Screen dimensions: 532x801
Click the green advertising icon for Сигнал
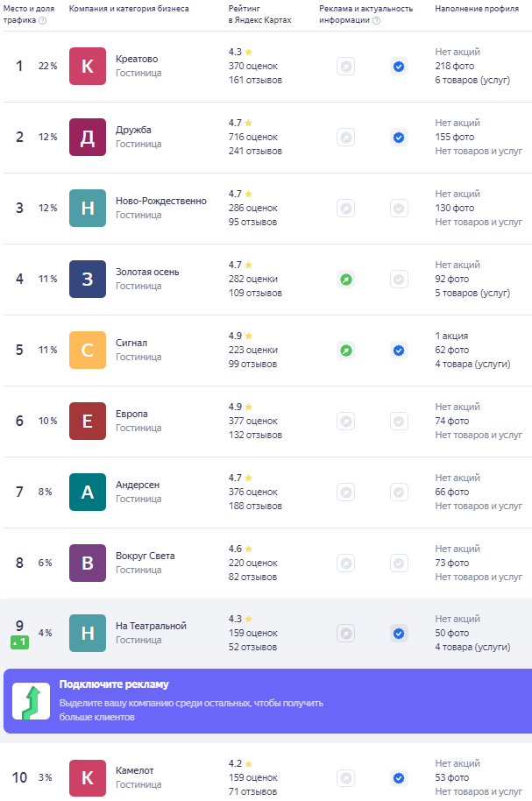(x=346, y=351)
